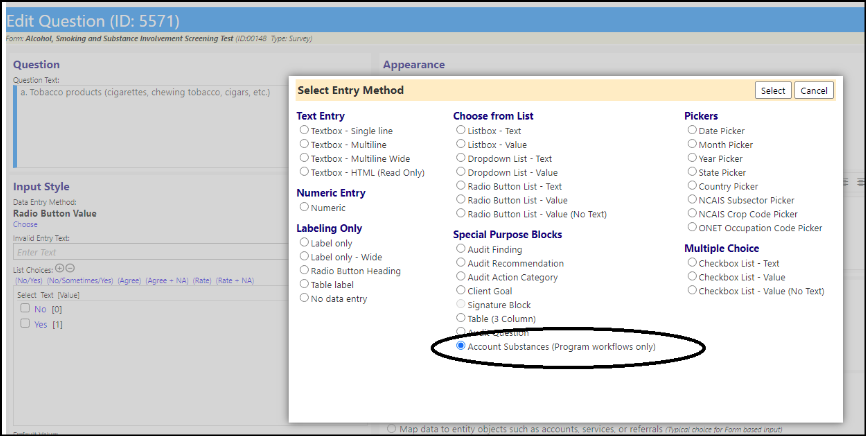Image resolution: width=866 pixels, height=436 pixels.
Task: Open the Yes list choice link
Action: click(x=41, y=325)
